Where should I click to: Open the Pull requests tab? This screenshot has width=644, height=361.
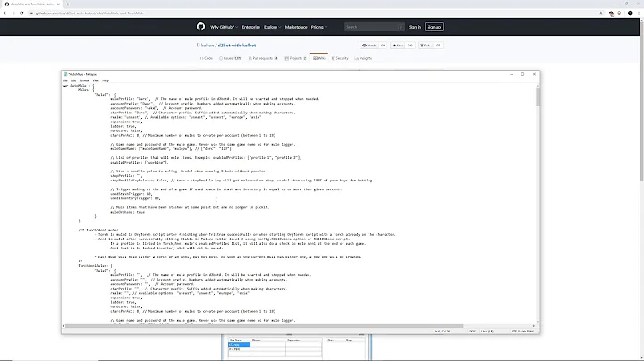click(x=263, y=58)
